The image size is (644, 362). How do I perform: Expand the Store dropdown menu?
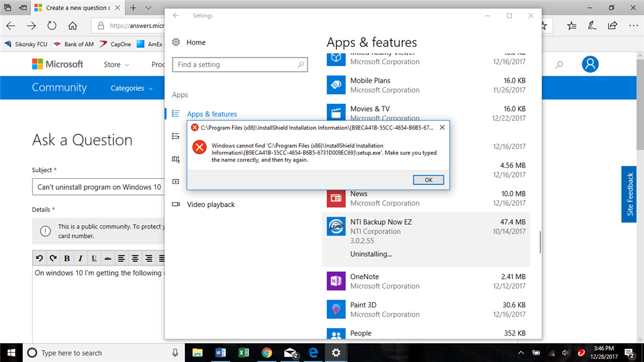pos(116,65)
